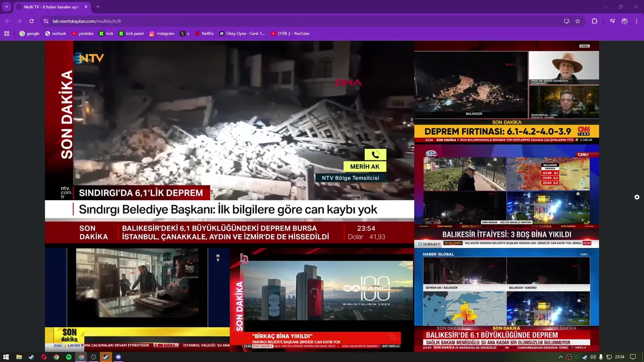Install app icon in address bar
Screen dimensions: 644x362
[567, 21]
